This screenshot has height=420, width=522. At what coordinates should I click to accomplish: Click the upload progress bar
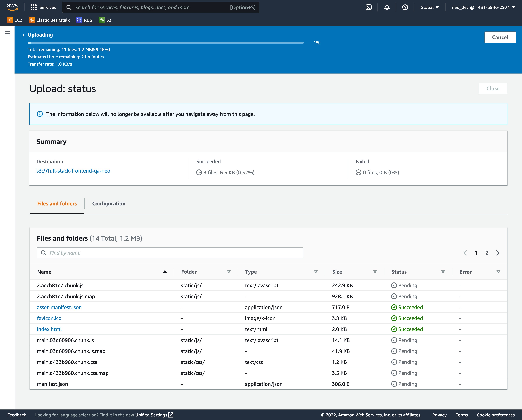166,43
